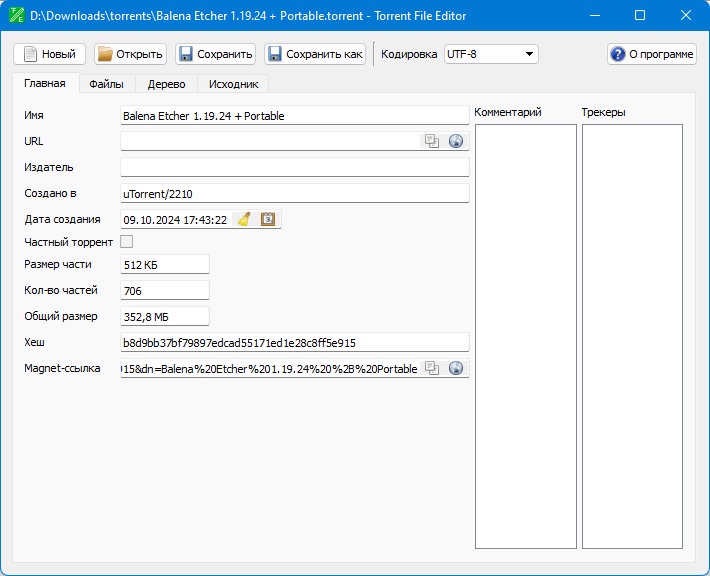Image resolution: width=710 pixels, height=576 pixels.
Task: Click the Создано в uTorrent/2210 field
Action: point(295,194)
